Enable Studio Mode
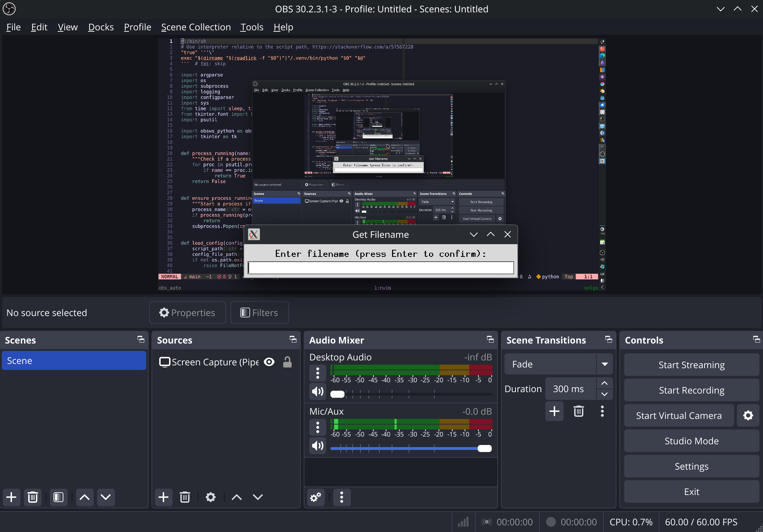Screen dimensions: 763x532 point(691,441)
